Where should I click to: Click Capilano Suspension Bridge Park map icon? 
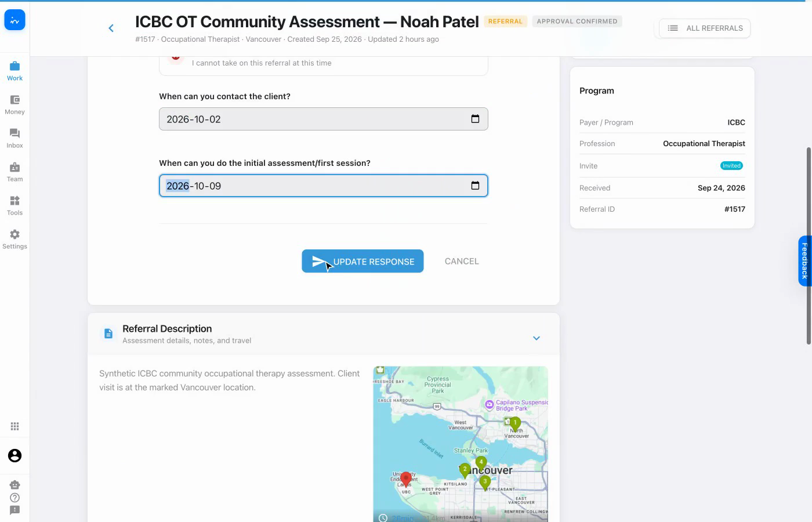[x=490, y=404]
